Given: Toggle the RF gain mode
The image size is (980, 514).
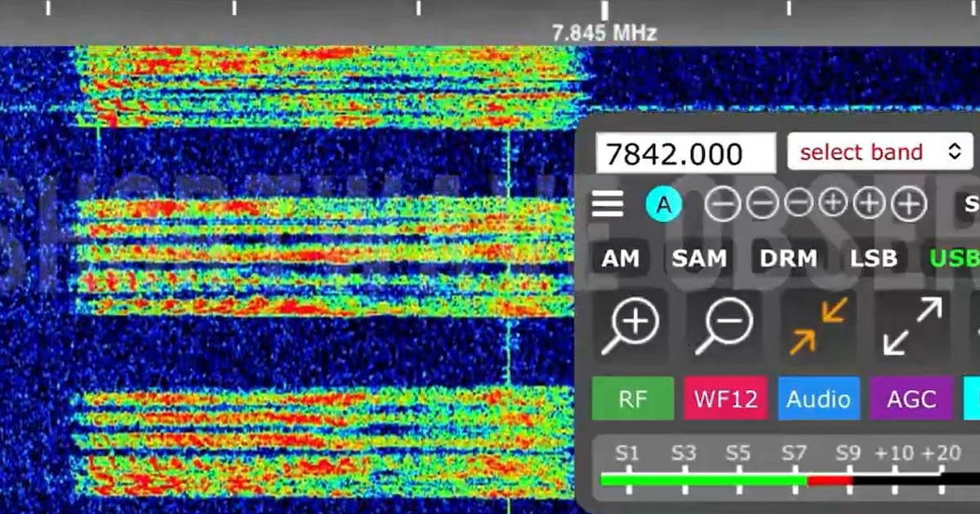Looking at the screenshot, I should [x=631, y=399].
